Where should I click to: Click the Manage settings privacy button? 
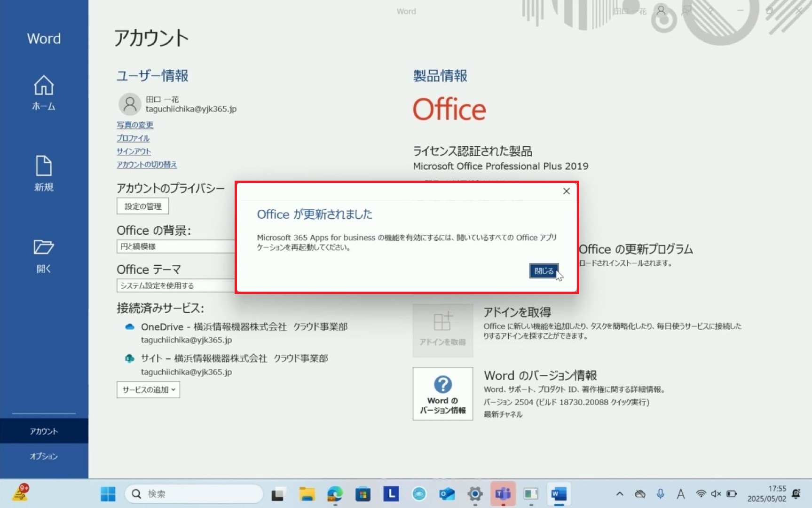coord(143,206)
